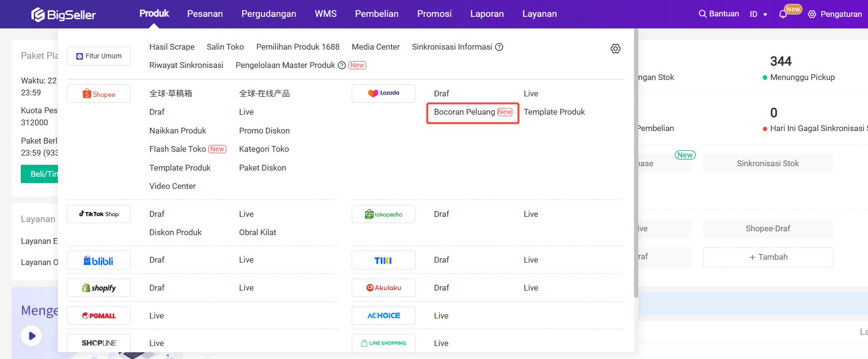Expand the ID language dropdown
868x359 pixels.
758,14
